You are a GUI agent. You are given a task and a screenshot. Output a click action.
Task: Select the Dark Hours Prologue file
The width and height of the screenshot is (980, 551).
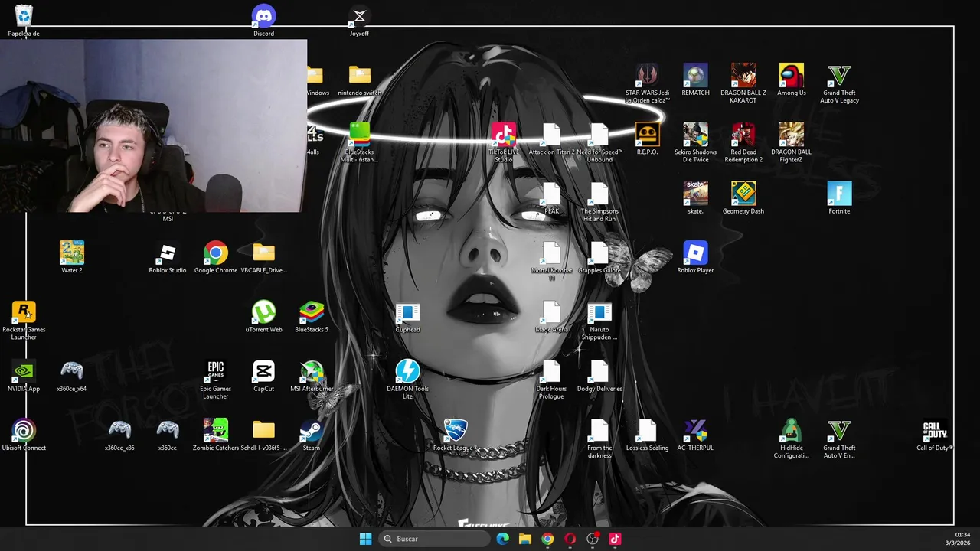pyautogui.click(x=551, y=380)
